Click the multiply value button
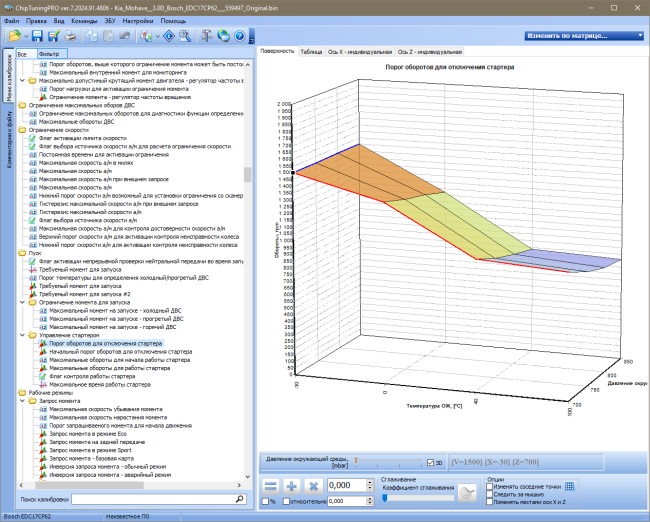 pyautogui.click(x=313, y=486)
